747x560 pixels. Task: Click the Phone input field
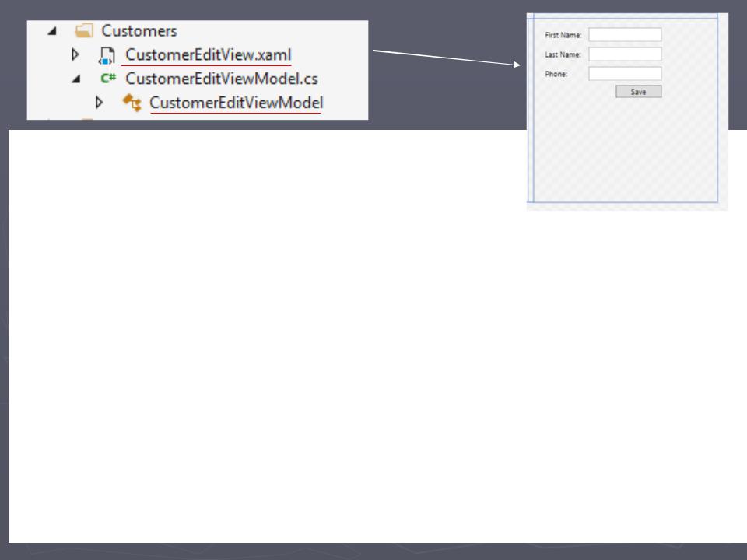(x=625, y=74)
